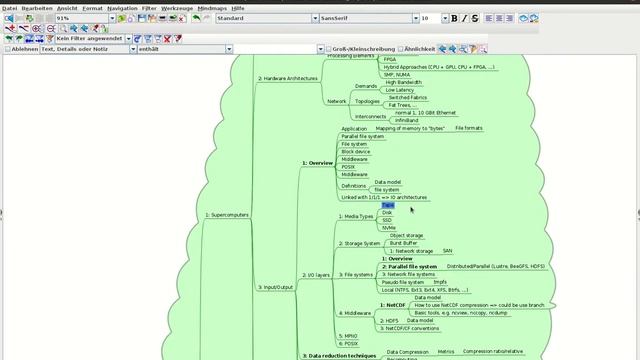Open the search value dropdown arrow
The height and width of the screenshot is (360, 640).
[x=320, y=49]
